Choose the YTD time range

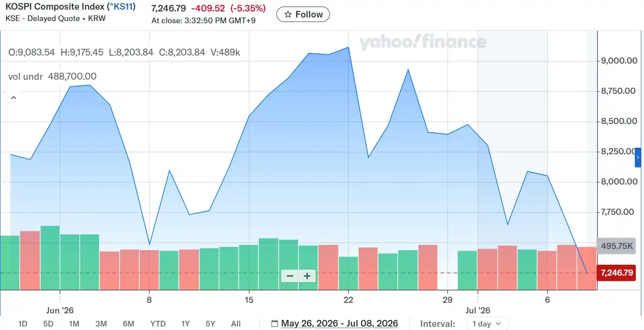coord(158,324)
